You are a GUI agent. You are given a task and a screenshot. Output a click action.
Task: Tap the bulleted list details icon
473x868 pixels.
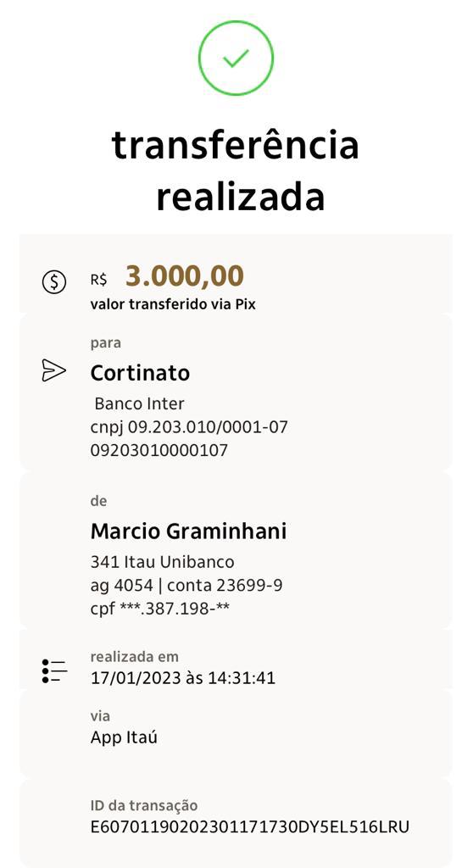pyautogui.click(x=54, y=670)
